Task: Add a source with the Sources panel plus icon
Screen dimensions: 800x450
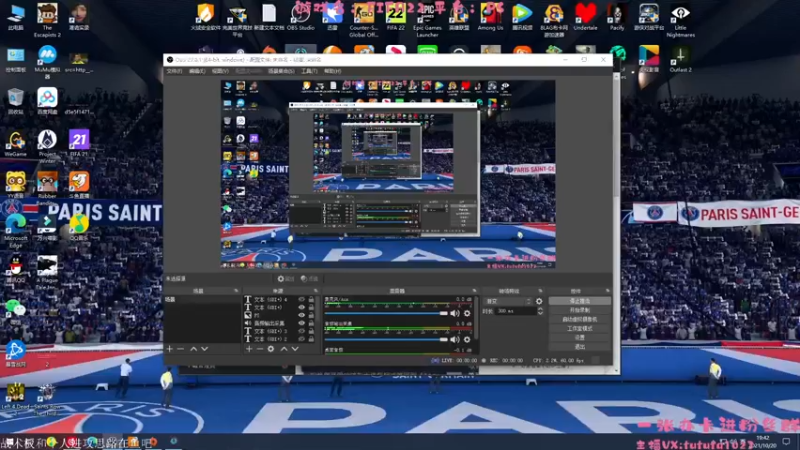Action: pyautogui.click(x=249, y=349)
